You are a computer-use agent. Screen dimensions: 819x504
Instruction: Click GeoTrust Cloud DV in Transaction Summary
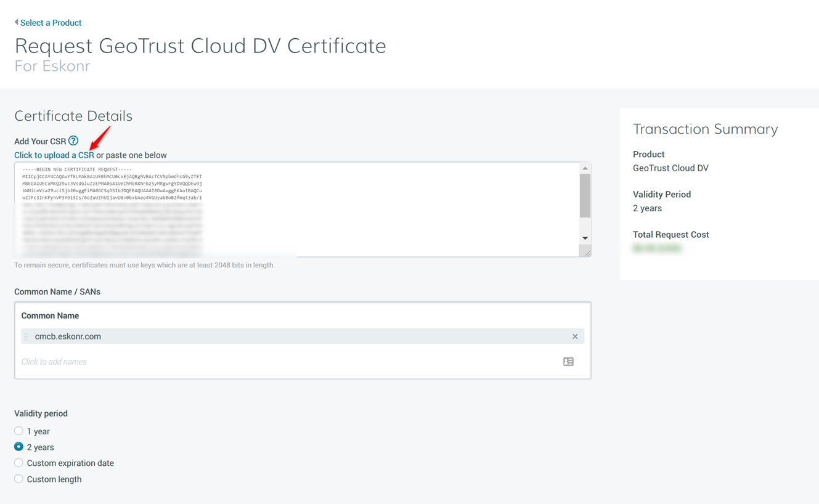tap(670, 168)
